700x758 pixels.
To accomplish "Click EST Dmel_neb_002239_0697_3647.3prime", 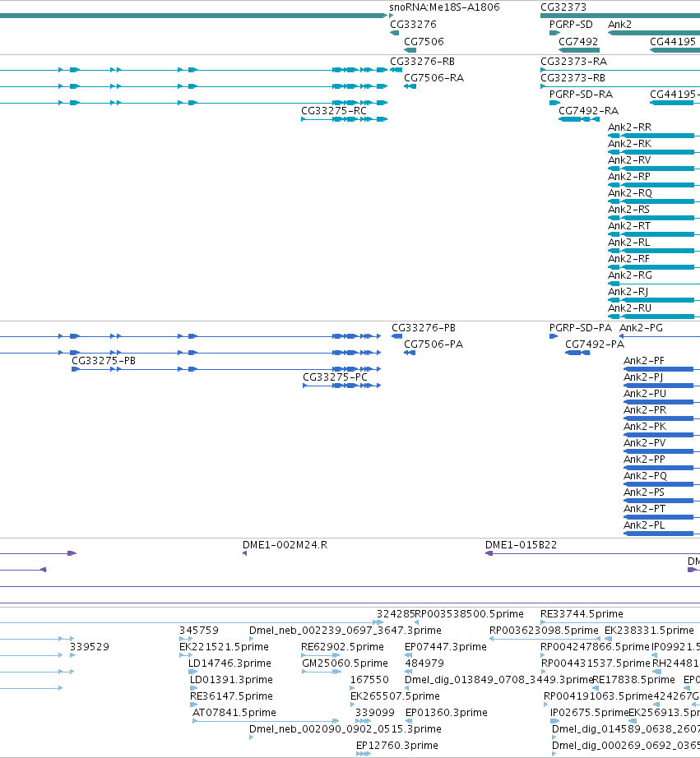I will (345, 631).
